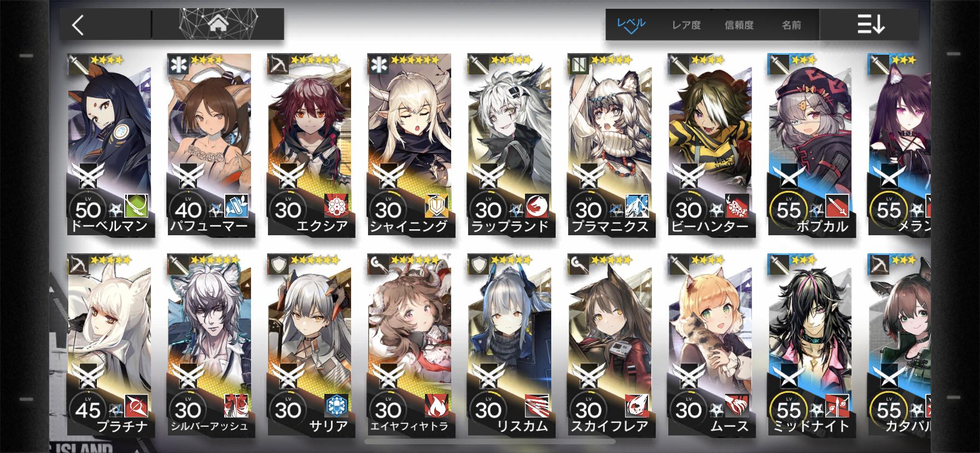Click ドーベルマン's green skill icon
The image size is (980, 453).
coord(136,206)
